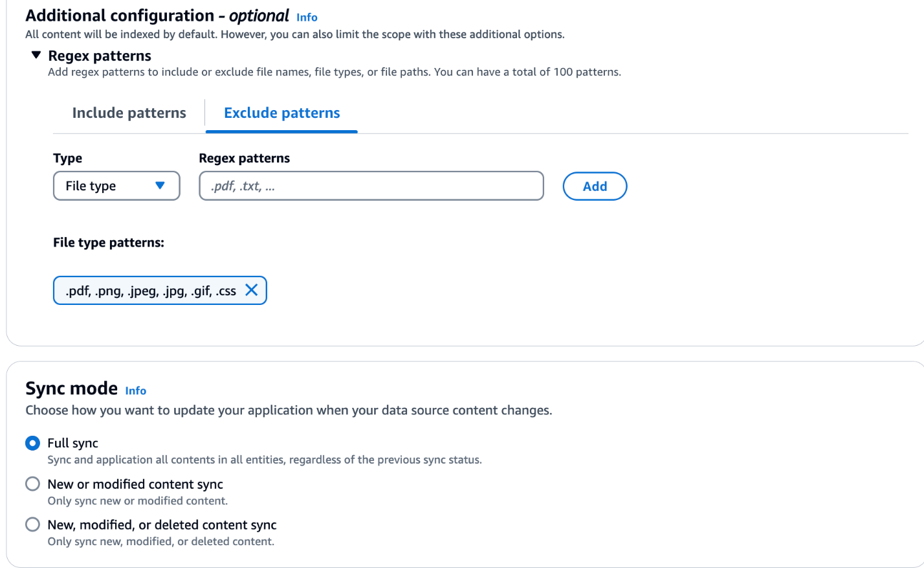924x573 pixels.
Task: Click the Add button beside the regex field
Action: point(594,186)
